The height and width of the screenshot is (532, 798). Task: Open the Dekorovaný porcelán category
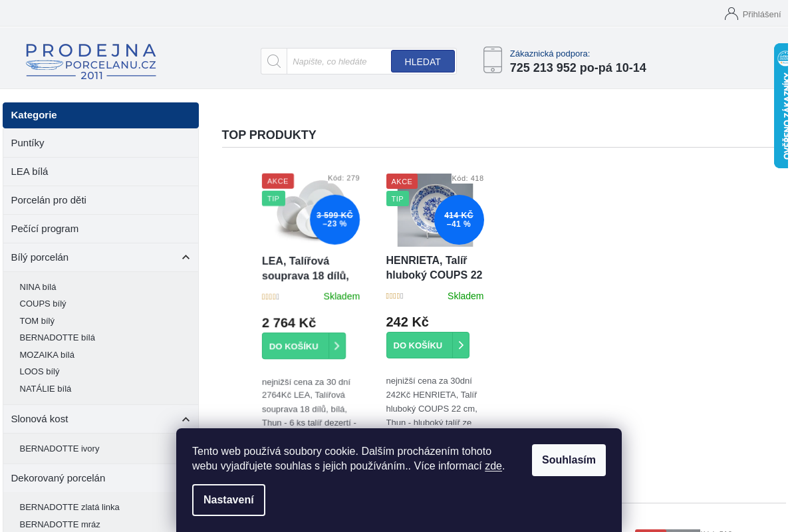58,478
